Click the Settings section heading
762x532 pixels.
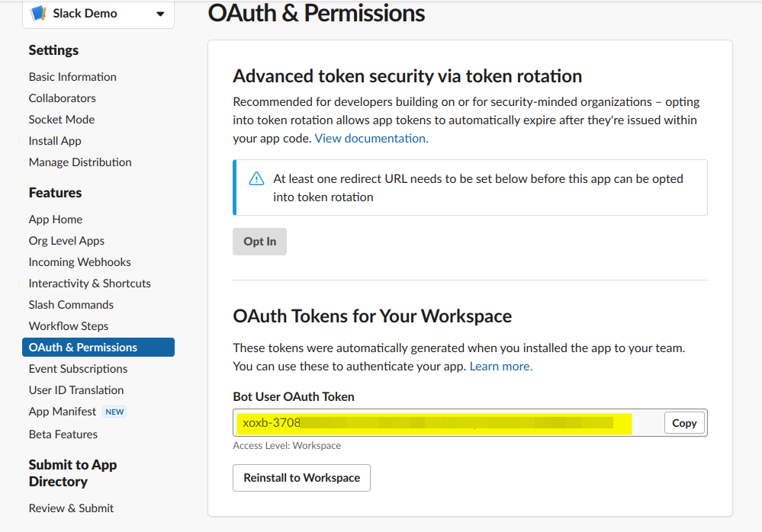point(53,50)
